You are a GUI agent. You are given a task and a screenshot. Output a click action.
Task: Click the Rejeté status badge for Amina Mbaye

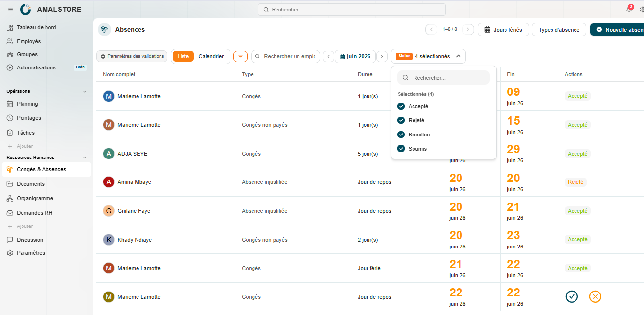576,182
